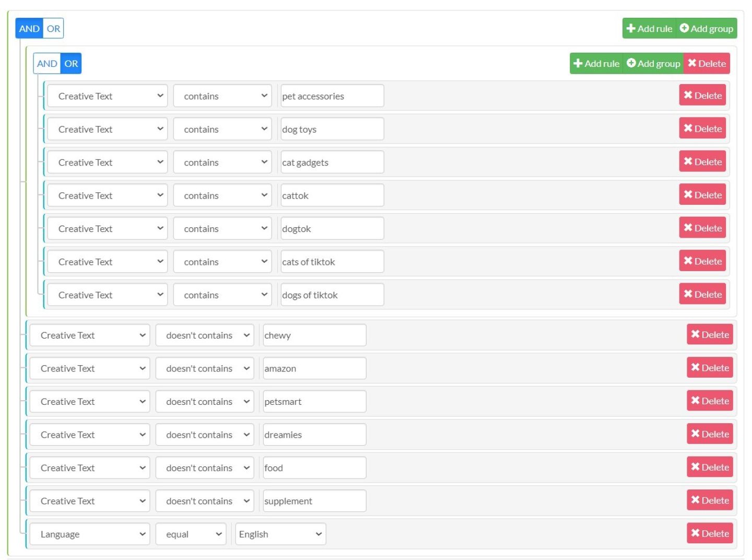Remove the 'dogs of tiktok' rule
Viewport: 752px width, 560px height.
(702, 294)
